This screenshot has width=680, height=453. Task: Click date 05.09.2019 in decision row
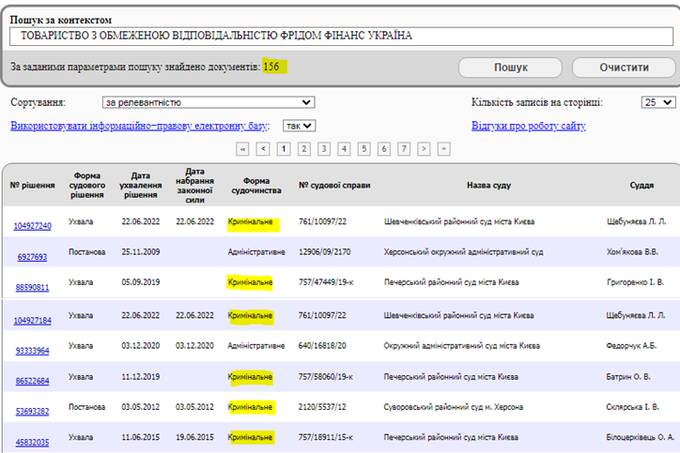(x=141, y=282)
